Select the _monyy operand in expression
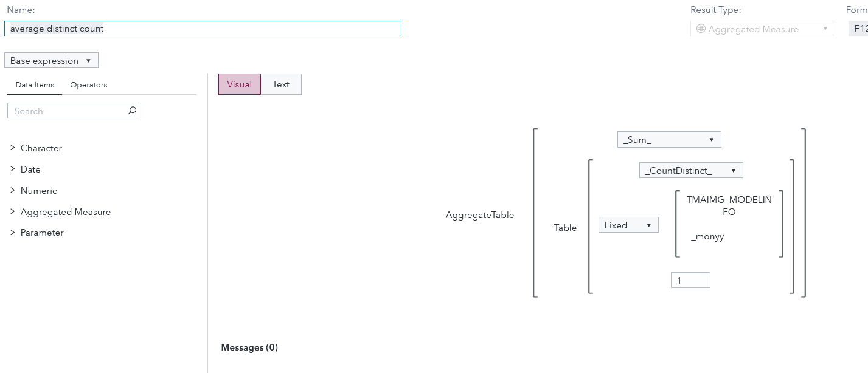The width and height of the screenshot is (868, 373). (x=707, y=236)
